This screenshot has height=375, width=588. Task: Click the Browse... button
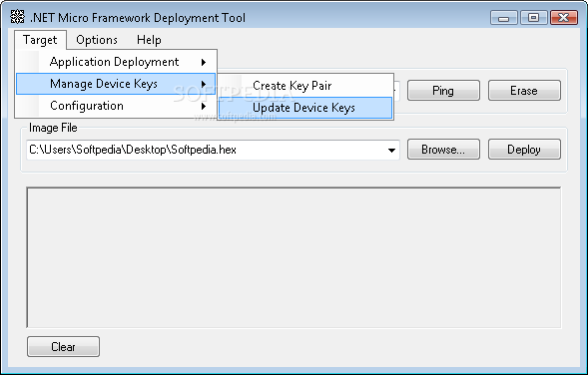(443, 150)
